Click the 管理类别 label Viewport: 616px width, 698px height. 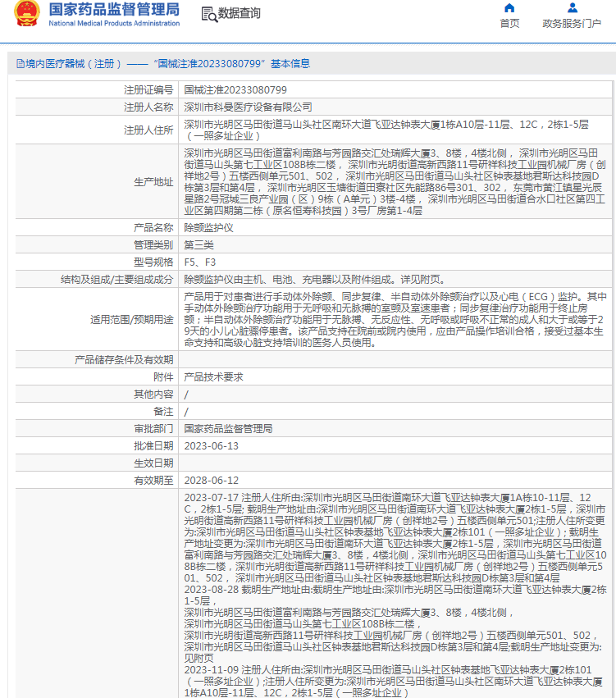(153, 245)
